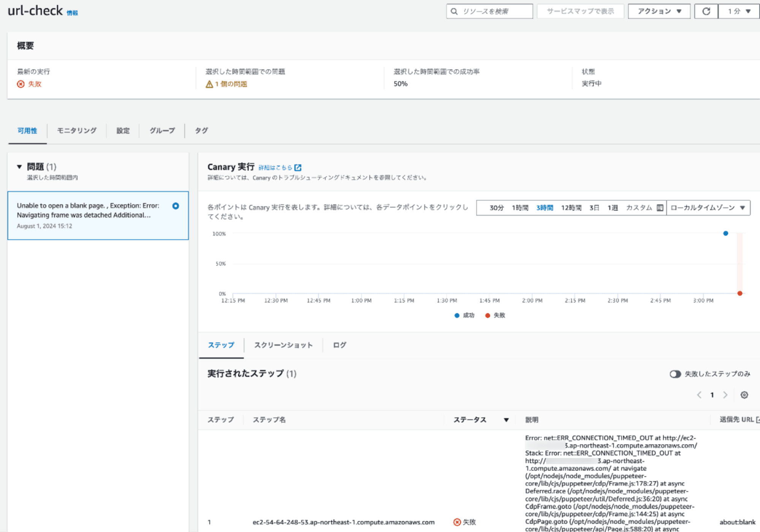
Task: Click the サービスマップで表示 button
Action: click(x=580, y=11)
